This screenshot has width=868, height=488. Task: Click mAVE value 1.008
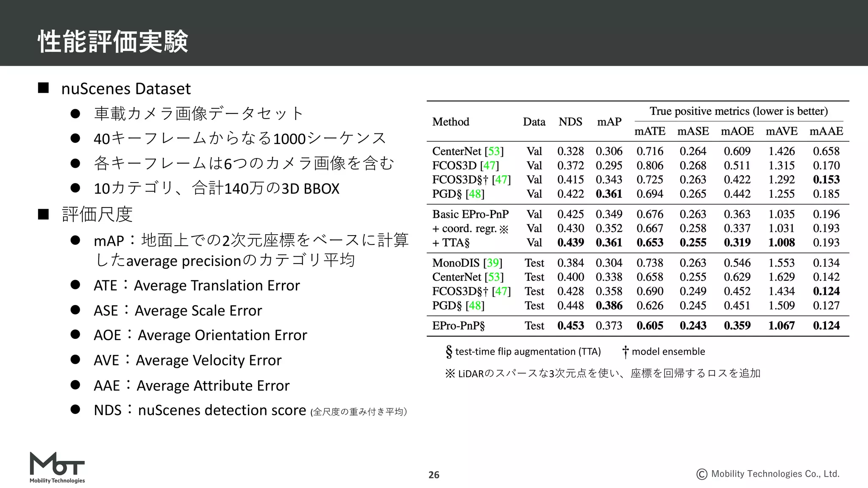tap(782, 243)
